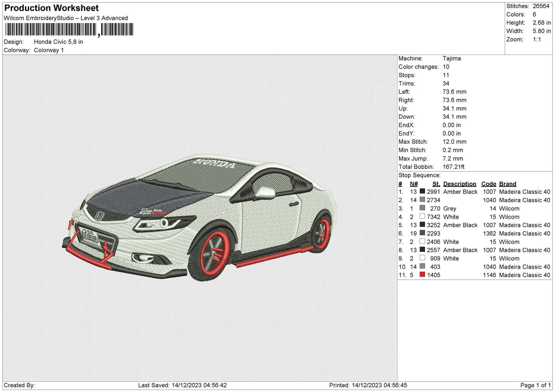
Task: Click the design name Honda Civic 5,8 in
Action: tap(59, 42)
